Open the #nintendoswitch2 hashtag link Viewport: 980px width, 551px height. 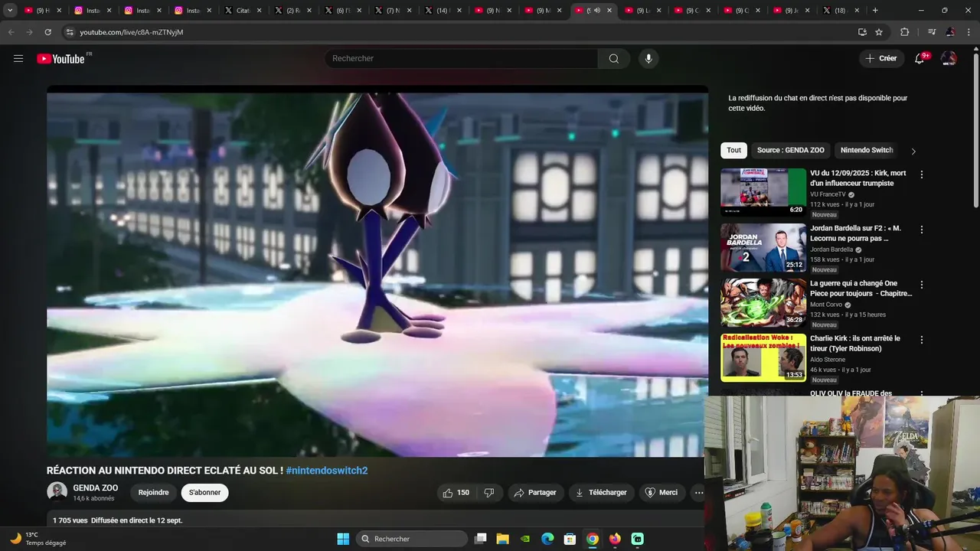(327, 471)
